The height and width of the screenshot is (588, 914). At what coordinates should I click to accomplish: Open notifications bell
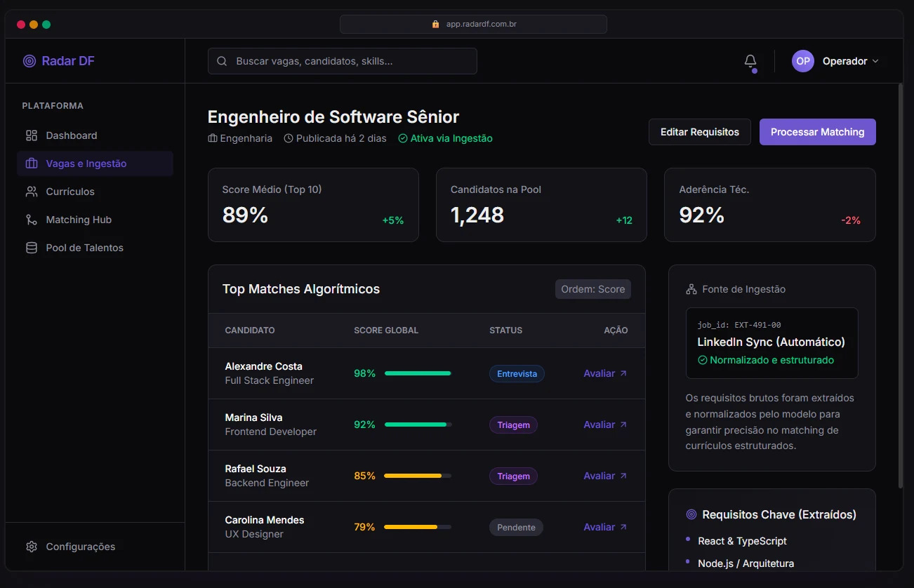[x=750, y=61]
